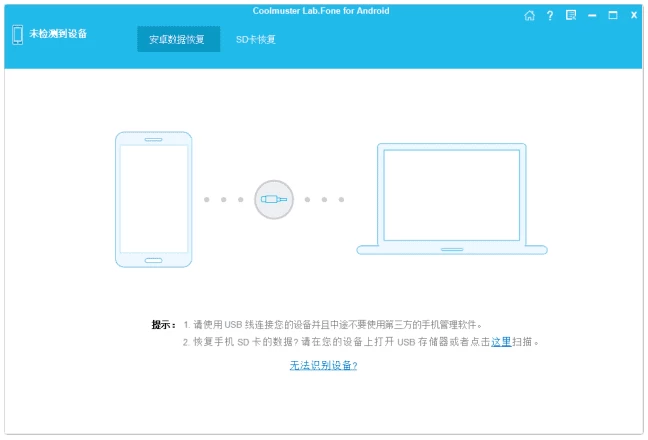Screen dimensions: 648x440
Task: Select the 安卓数据恢复 tab
Action: click(177, 40)
